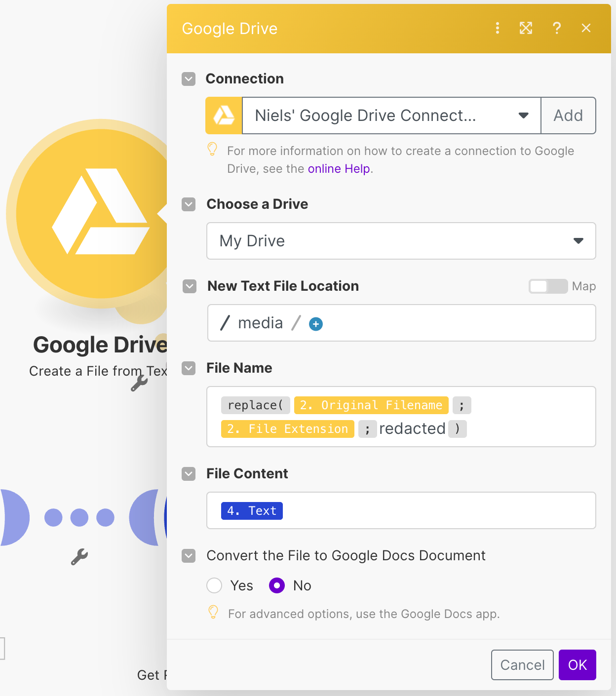Viewport: 616px width, 696px height.
Task: Click the File Content input field
Action: [x=401, y=510]
